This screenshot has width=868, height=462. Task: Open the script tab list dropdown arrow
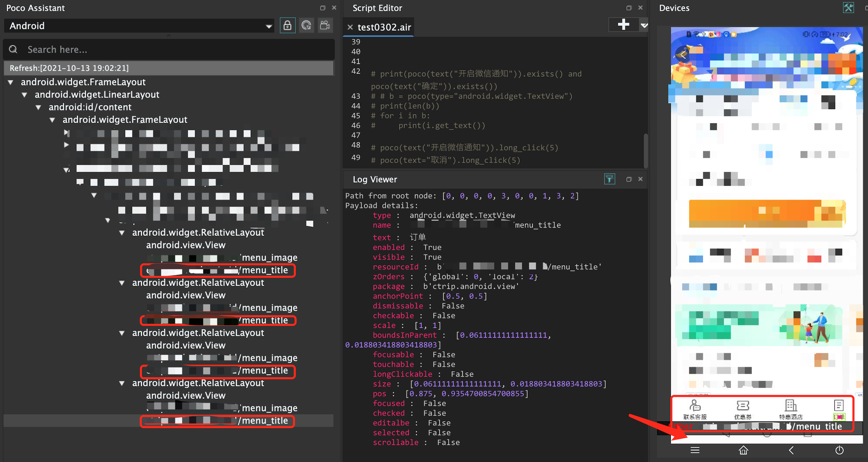pos(644,25)
